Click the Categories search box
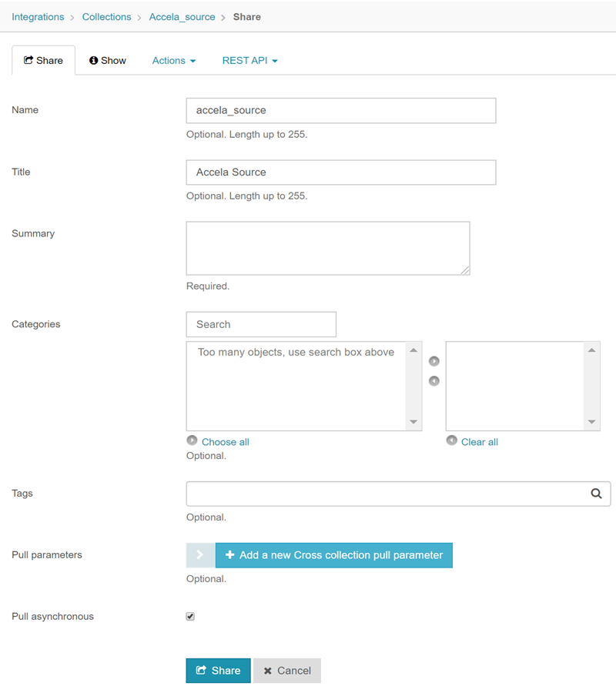The width and height of the screenshot is (616, 693). click(261, 324)
